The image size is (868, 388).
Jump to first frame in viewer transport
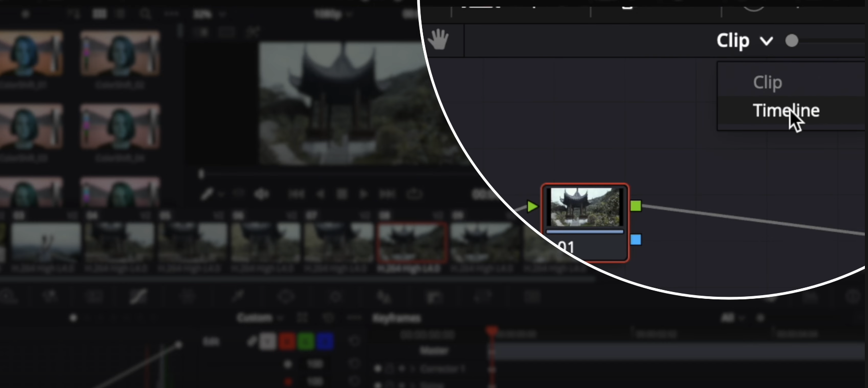(x=296, y=195)
